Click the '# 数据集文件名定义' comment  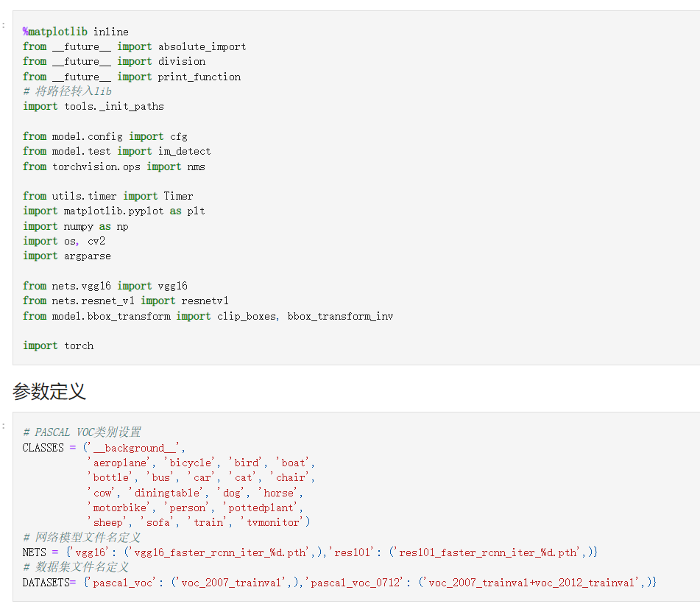[76, 567]
